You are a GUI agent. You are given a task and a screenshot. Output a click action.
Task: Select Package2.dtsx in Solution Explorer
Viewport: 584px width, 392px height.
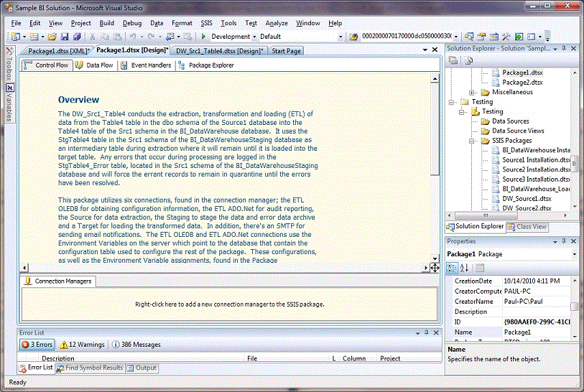pyautogui.click(x=522, y=83)
